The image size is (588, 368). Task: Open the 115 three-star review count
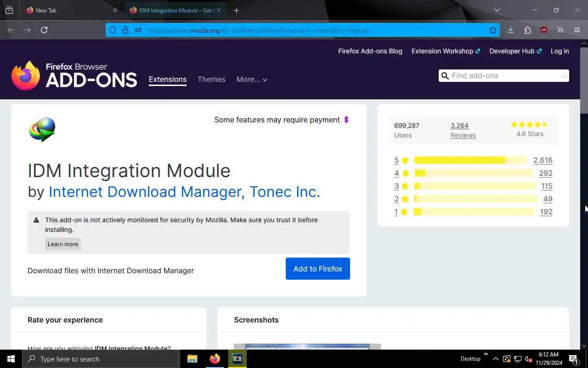(x=547, y=186)
